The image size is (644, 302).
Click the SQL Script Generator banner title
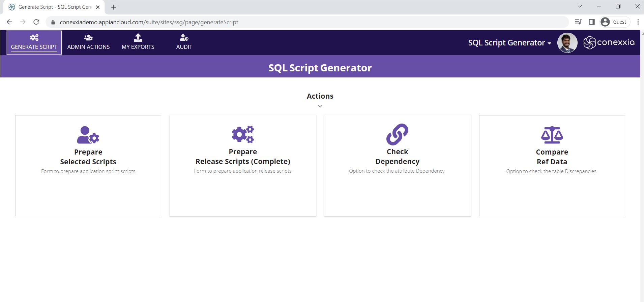320,68
